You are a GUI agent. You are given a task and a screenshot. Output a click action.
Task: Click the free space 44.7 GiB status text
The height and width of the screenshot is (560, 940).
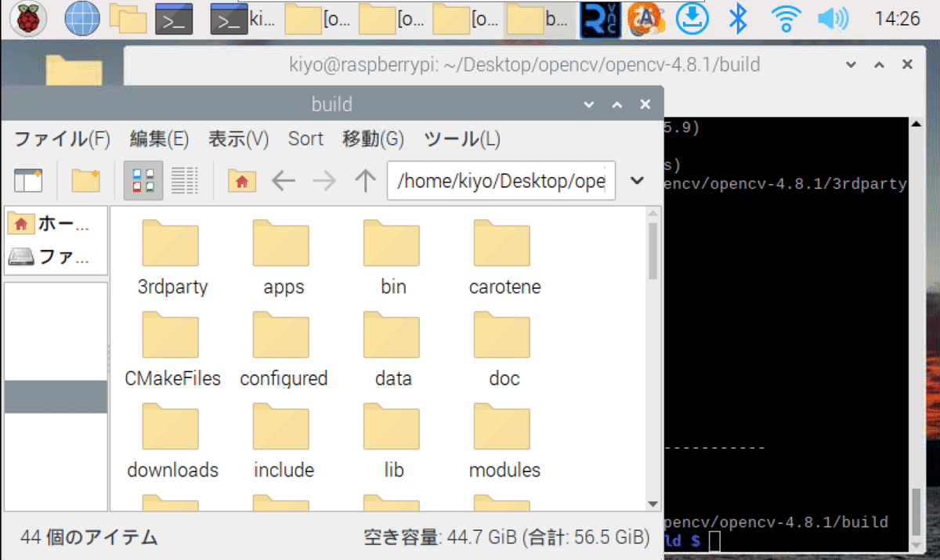[x=507, y=537]
